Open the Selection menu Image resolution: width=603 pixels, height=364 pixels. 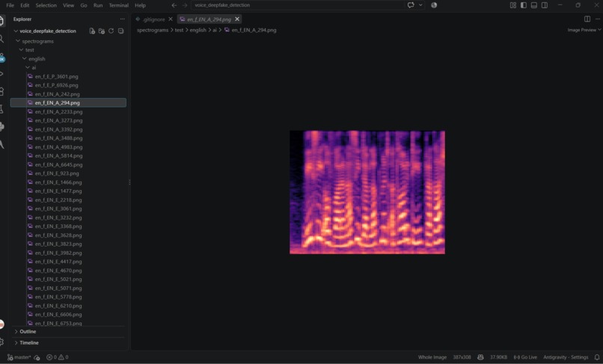46,5
